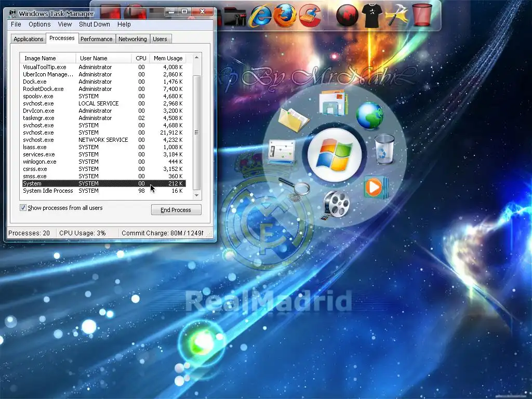Open the hammer tools dock icon
532x399 pixels.
tap(397, 16)
